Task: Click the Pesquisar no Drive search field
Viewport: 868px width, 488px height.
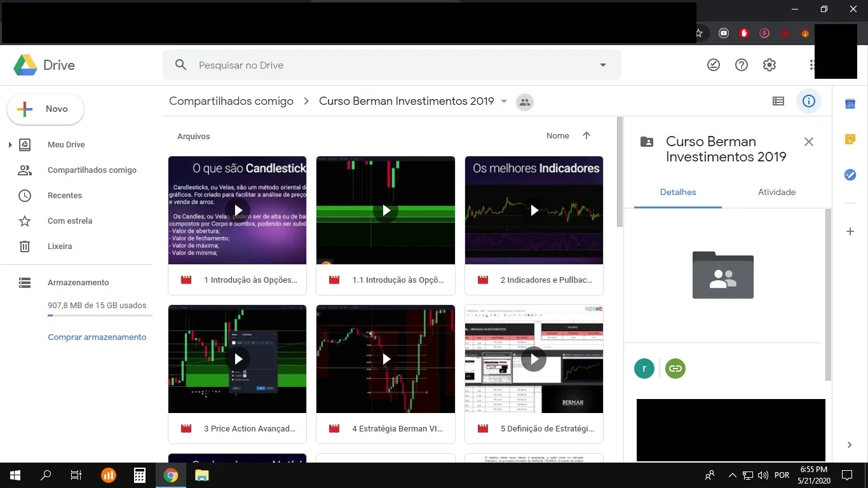Action: pyautogui.click(x=392, y=65)
